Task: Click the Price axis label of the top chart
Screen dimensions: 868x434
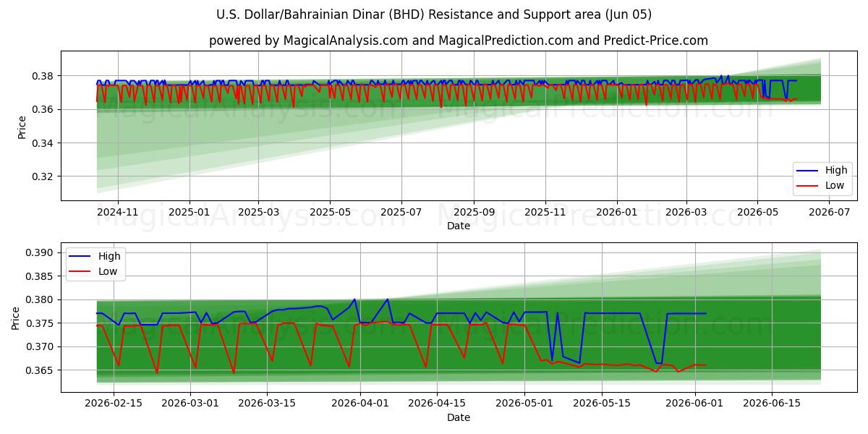Action: click(22, 126)
